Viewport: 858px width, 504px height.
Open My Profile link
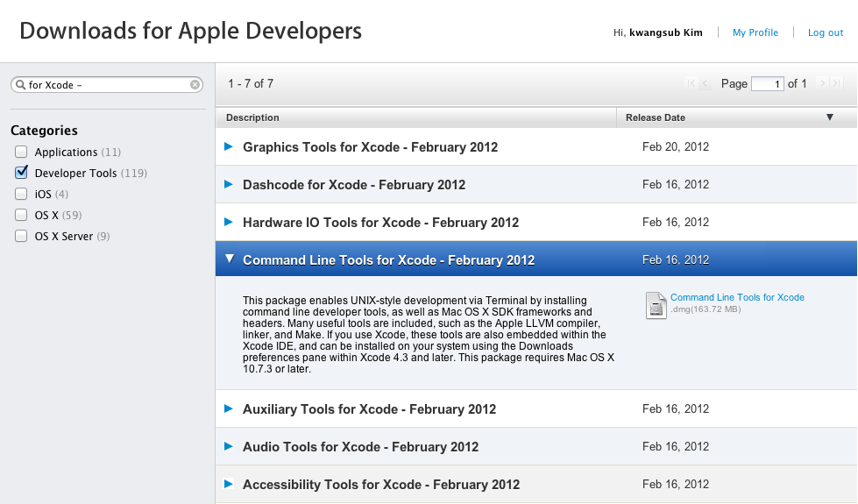[x=755, y=32]
